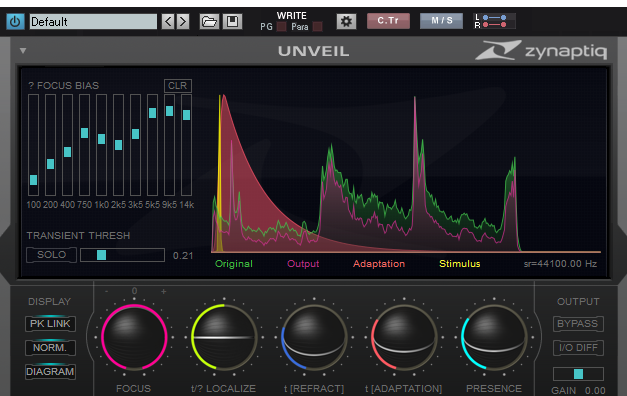Expand the triangle menu beside UNVEIL
Screen dimensions: 627x396
coord(23,51)
